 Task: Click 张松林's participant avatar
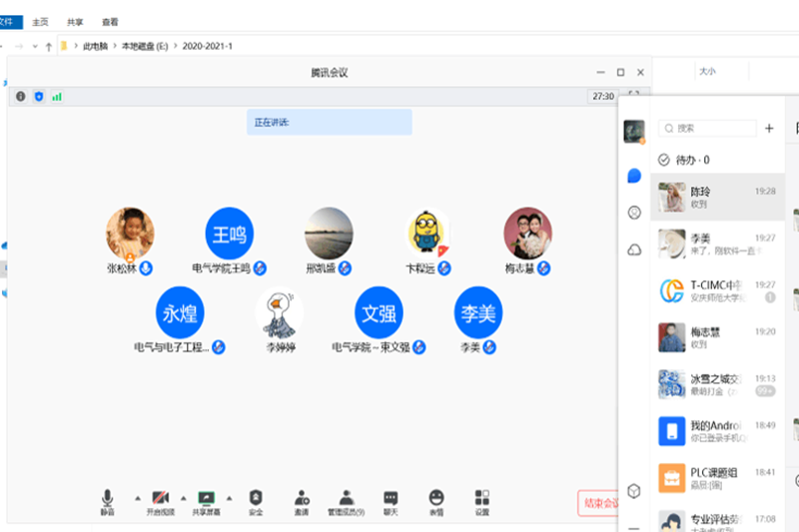[130, 234]
